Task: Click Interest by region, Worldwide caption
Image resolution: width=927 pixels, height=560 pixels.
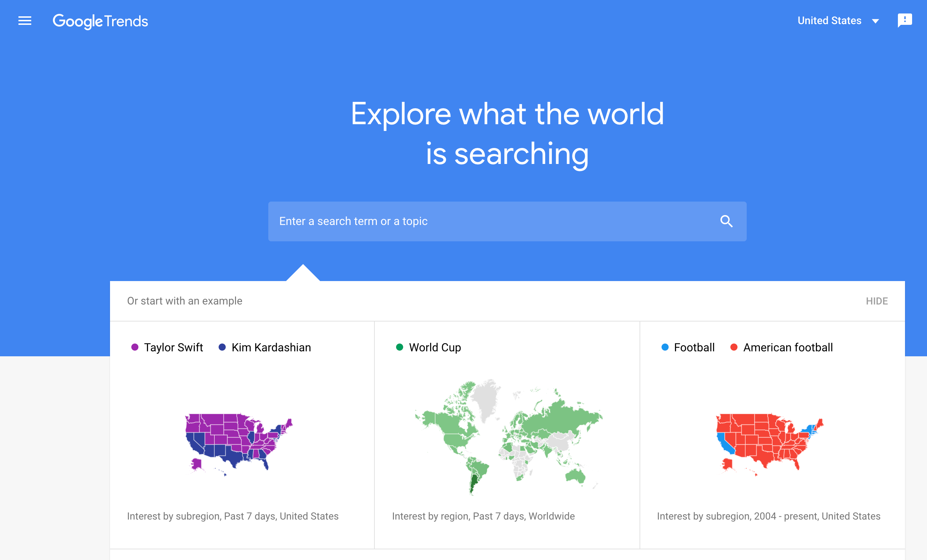Action: pyautogui.click(x=483, y=516)
